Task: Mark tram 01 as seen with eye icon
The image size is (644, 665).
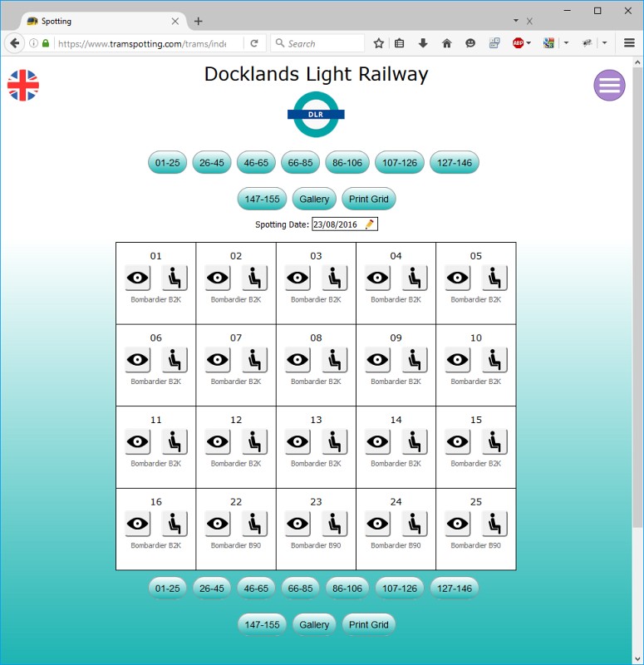Action: point(138,278)
